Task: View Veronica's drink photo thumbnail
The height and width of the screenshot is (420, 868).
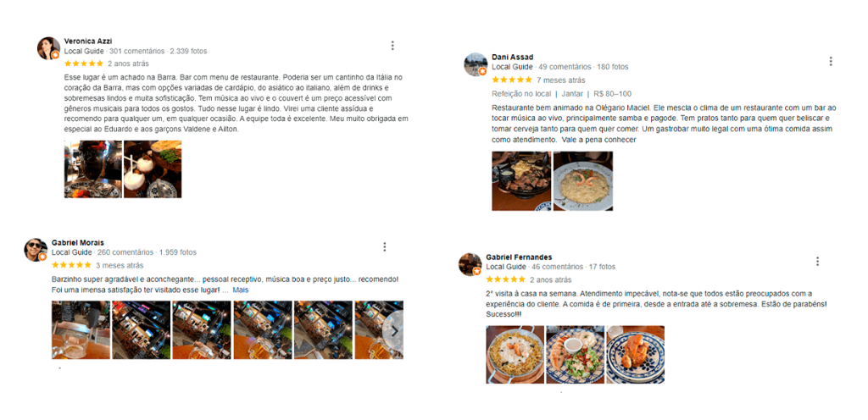Action: [x=93, y=169]
